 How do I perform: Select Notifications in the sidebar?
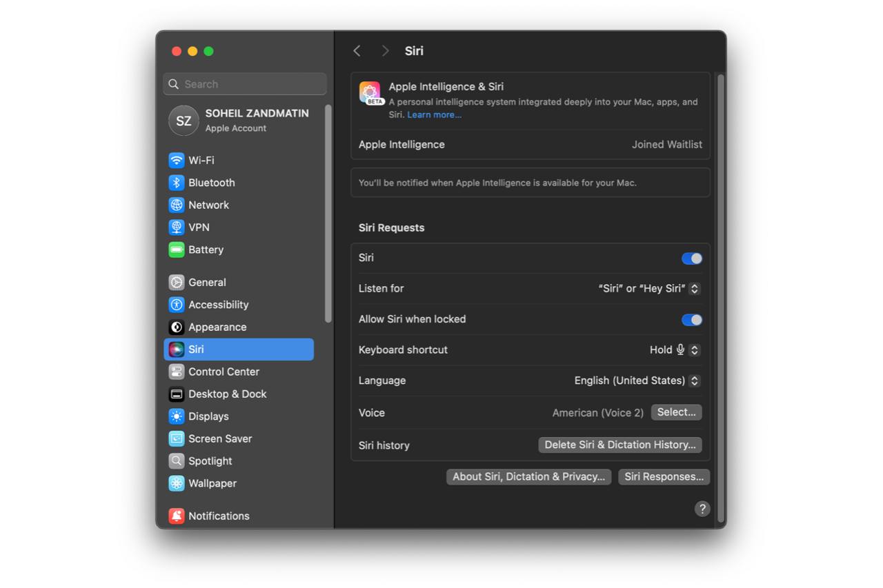[239, 516]
